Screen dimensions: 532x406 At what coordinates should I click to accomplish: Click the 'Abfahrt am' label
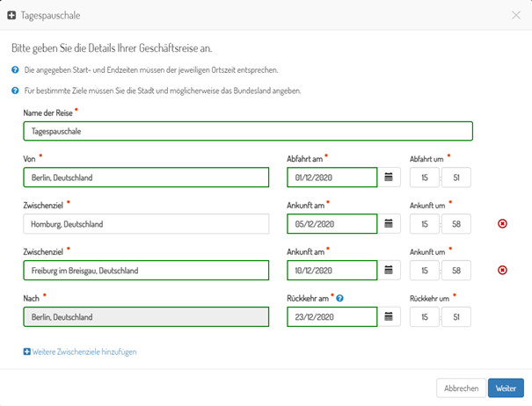pyautogui.click(x=304, y=159)
